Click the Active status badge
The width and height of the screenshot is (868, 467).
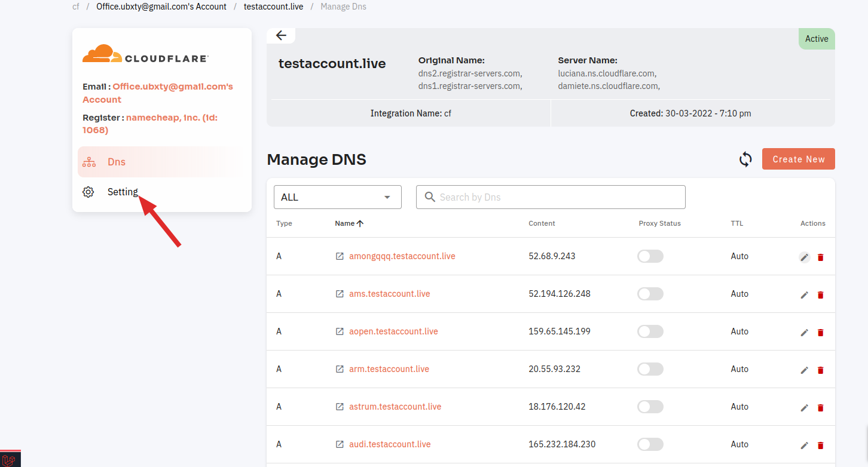817,39
